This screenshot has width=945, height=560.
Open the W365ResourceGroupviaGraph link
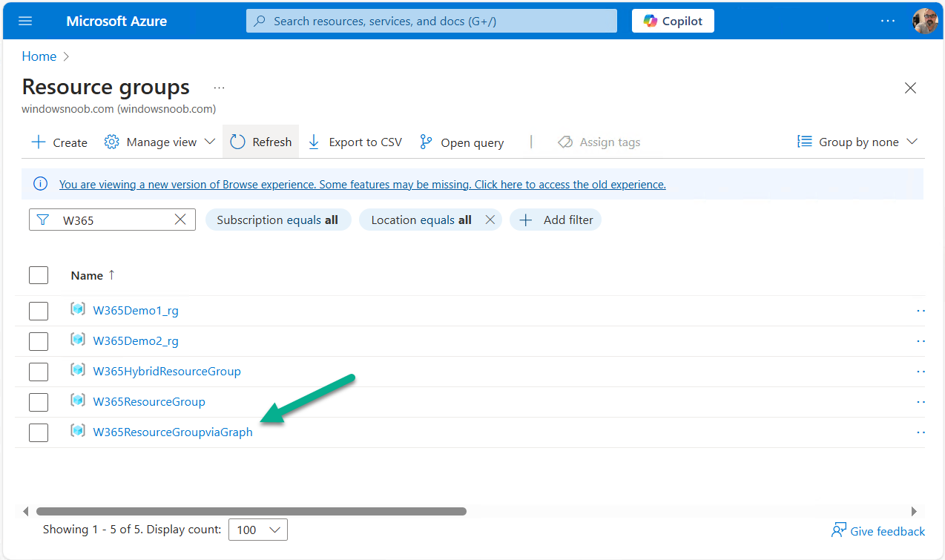point(173,432)
